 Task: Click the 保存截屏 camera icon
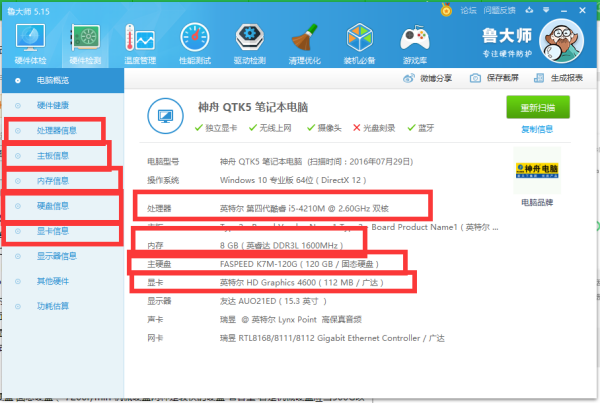(x=475, y=78)
